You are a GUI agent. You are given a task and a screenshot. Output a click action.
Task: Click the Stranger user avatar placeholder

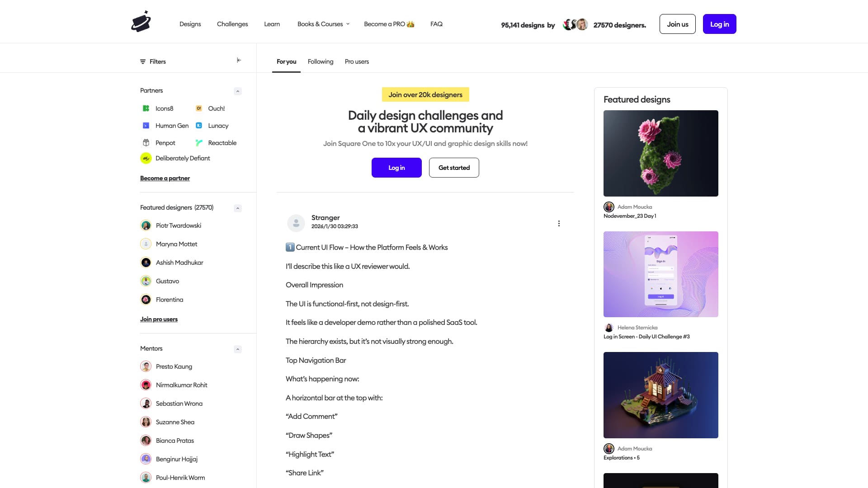pyautogui.click(x=296, y=223)
